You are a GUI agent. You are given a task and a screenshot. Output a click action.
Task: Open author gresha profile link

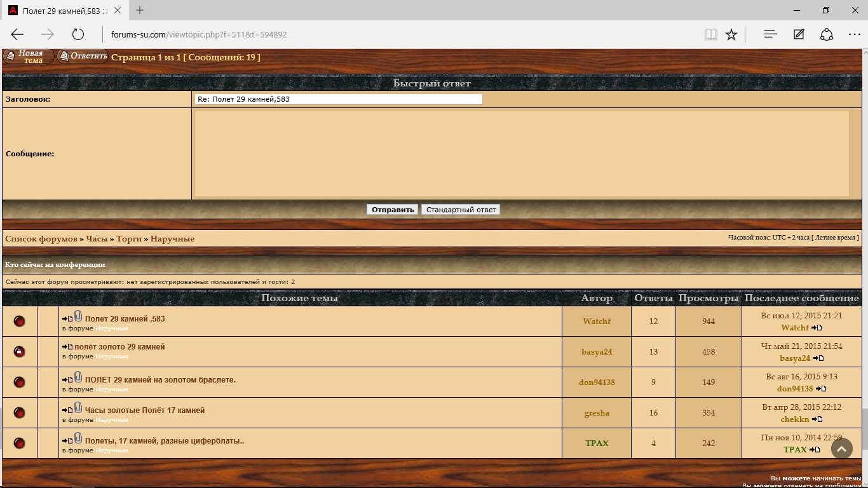click(x=597, y=413)
